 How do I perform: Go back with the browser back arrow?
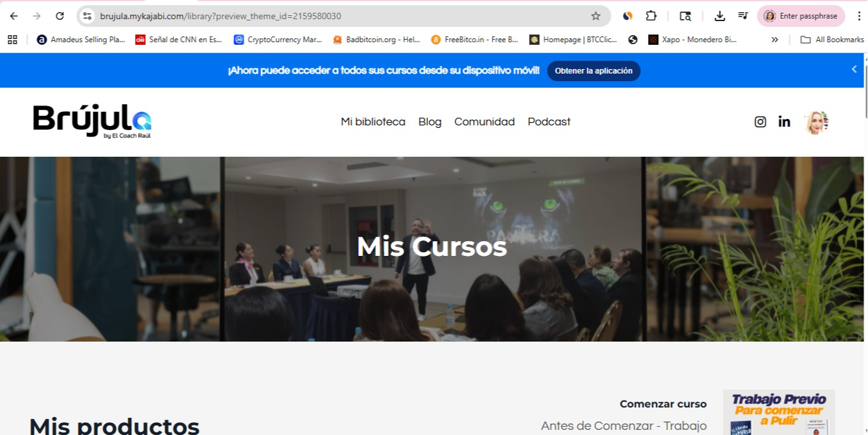click(x=13, y=16)
